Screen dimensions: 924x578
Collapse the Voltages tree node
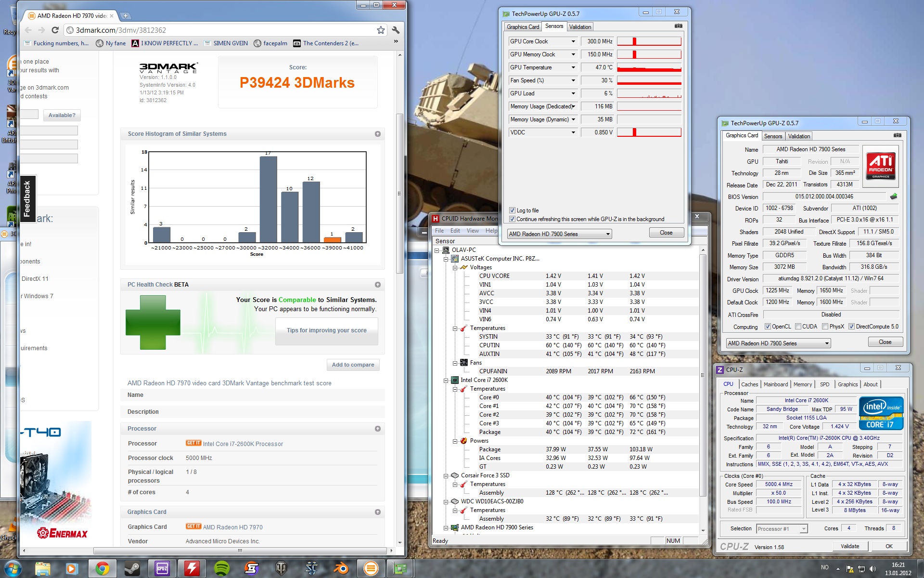(x=455, y=267)
